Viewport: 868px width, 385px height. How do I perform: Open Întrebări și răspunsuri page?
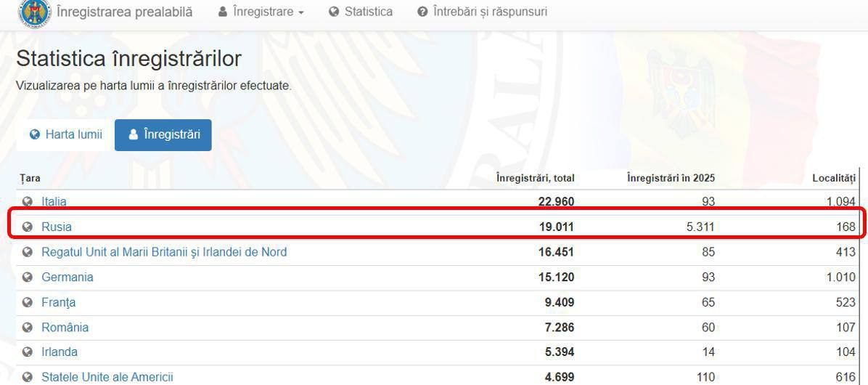[483, 12]
